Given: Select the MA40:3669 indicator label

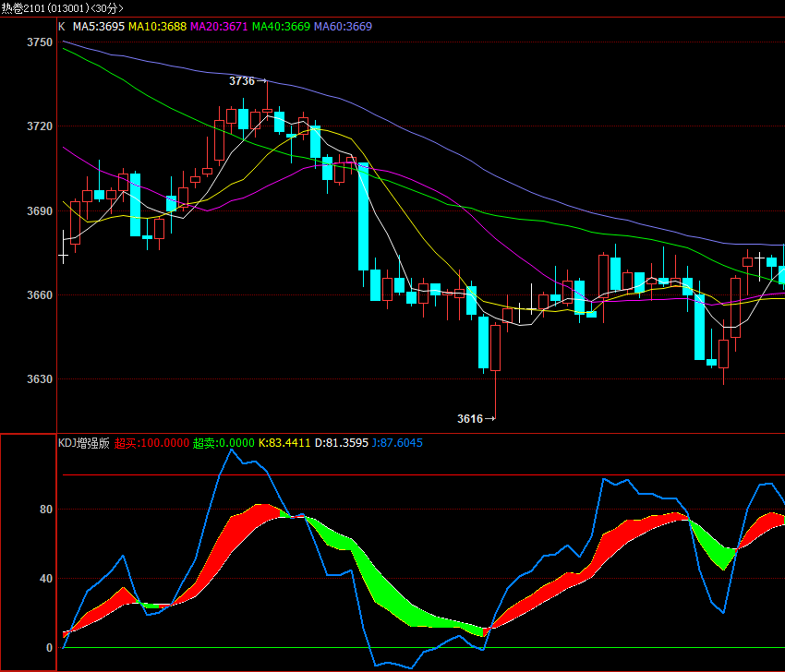Looking at the screenshot, I should (x=282, y=27).
